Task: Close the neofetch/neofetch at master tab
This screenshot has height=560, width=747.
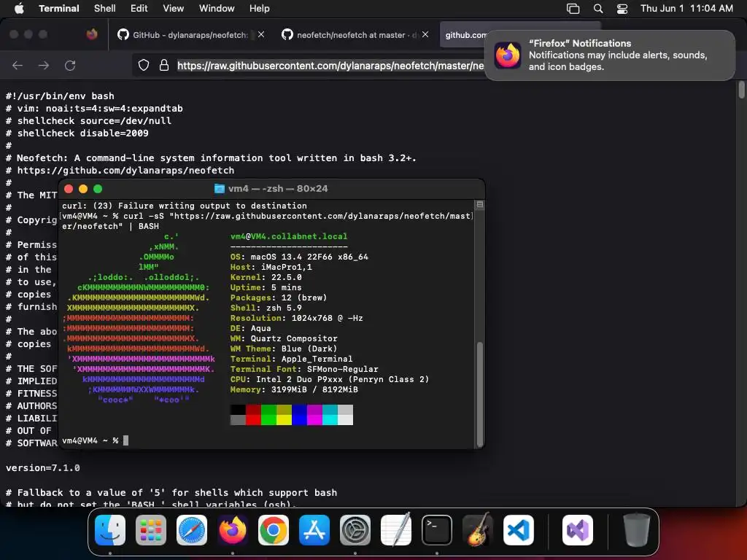Action: coord(425,34)
